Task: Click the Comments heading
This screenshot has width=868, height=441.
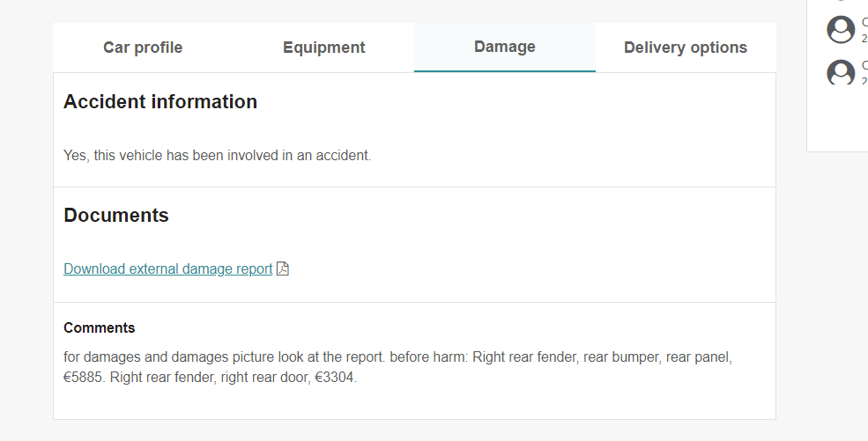Action: (x=99, y=327)
